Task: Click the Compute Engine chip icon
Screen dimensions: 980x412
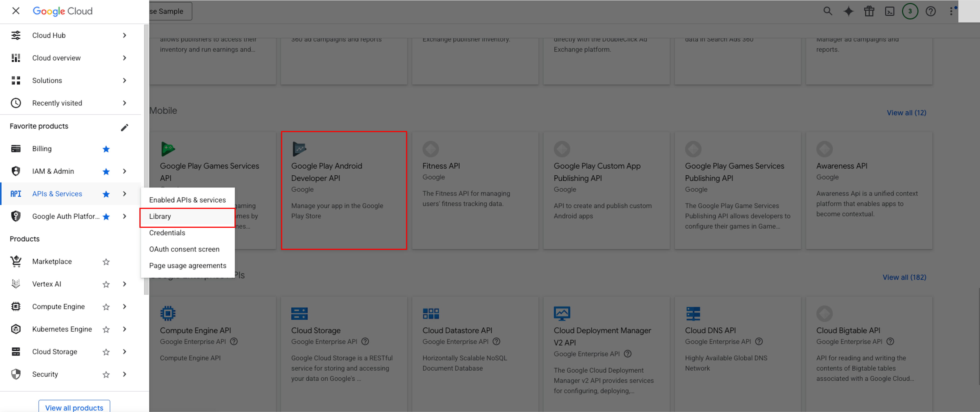Action: pos(16,306)
